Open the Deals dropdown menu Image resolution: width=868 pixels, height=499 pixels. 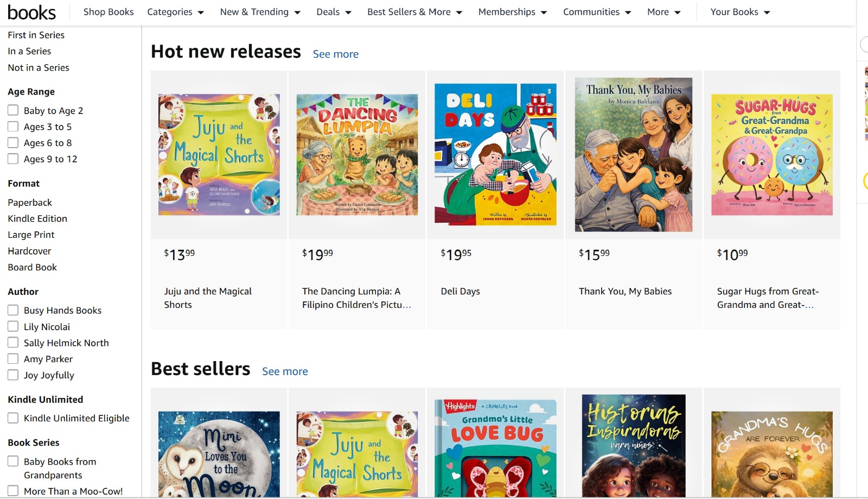click(x=334, y=12)
